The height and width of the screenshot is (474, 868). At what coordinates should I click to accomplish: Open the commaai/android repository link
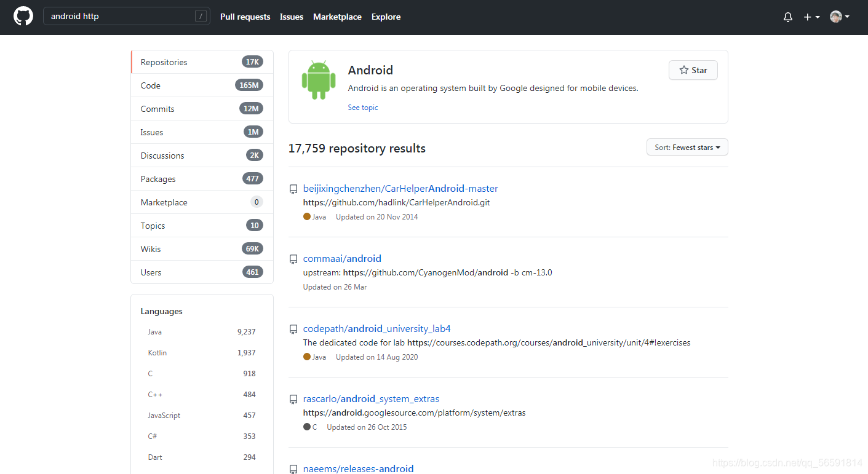342,259
